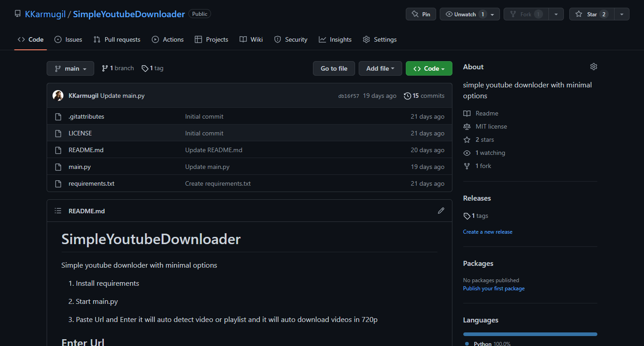Click the KKarmugil avatar in the commit bar
The image size is (644, 346).
(58, 96)
